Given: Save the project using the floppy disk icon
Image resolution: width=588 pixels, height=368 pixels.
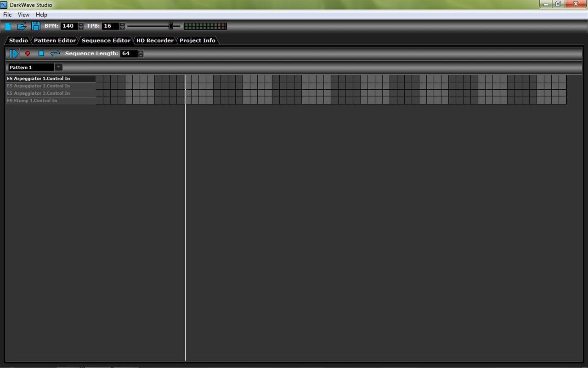Looking at the screenshot, I should point(35,26).
